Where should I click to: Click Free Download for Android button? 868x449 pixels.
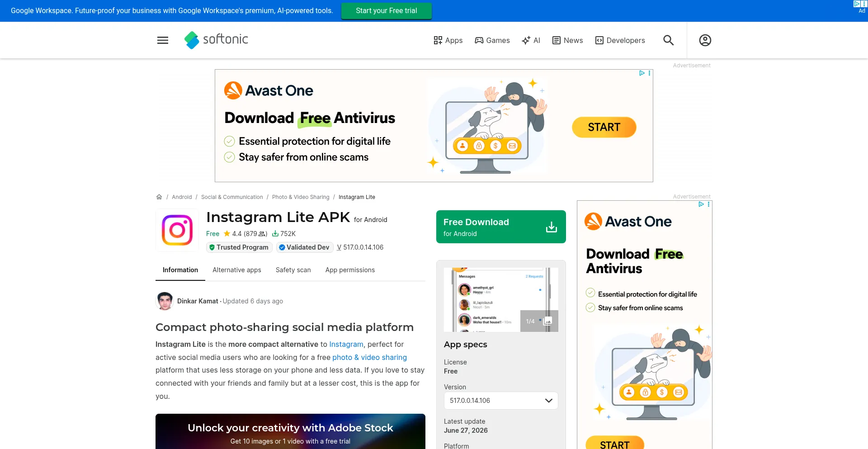point(501,227)
